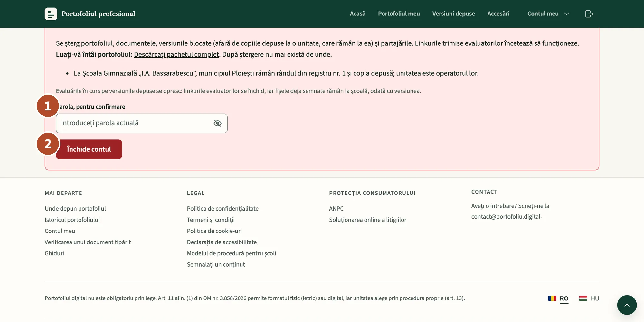Click the Evaluările în curs notice text
Image resolution: width=644 pixels, height=322 pixels.
coord(238,91)
